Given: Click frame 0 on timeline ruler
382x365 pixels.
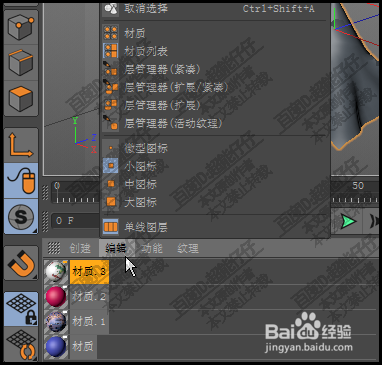Looking at the screenshot, I should coord(57,186).
